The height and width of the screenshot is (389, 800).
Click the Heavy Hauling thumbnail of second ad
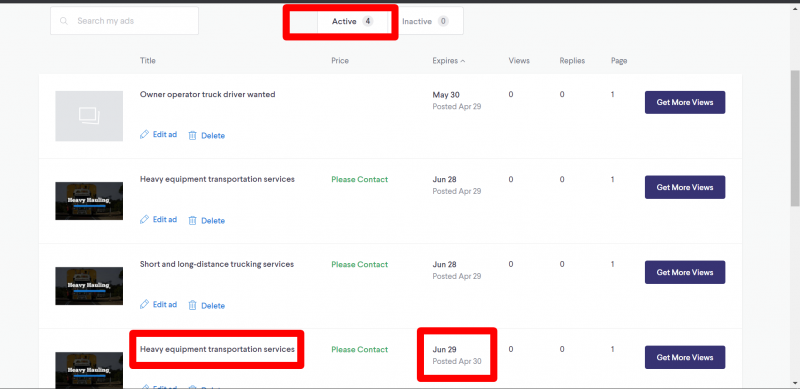89,201
